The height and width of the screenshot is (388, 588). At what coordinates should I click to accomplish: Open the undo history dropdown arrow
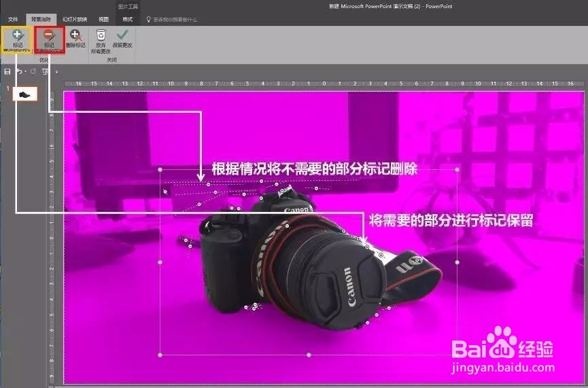pyautogui.click(x=25, y=71)
